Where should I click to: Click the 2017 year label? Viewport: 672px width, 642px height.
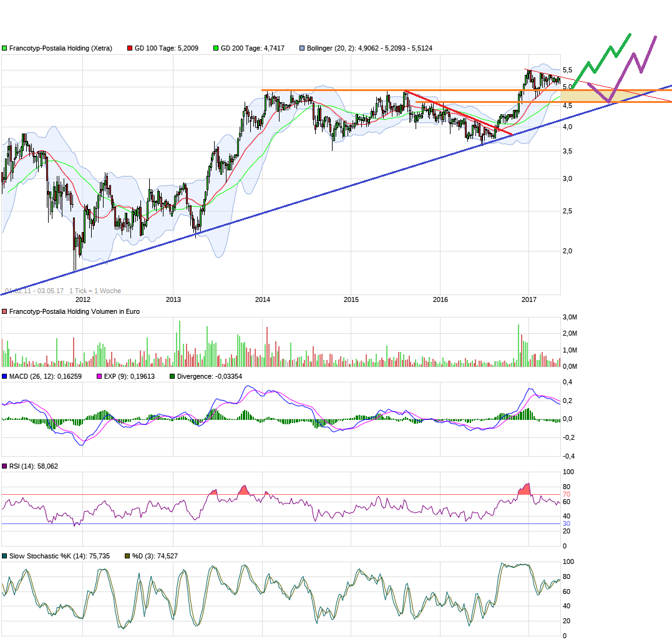[530, 299]
